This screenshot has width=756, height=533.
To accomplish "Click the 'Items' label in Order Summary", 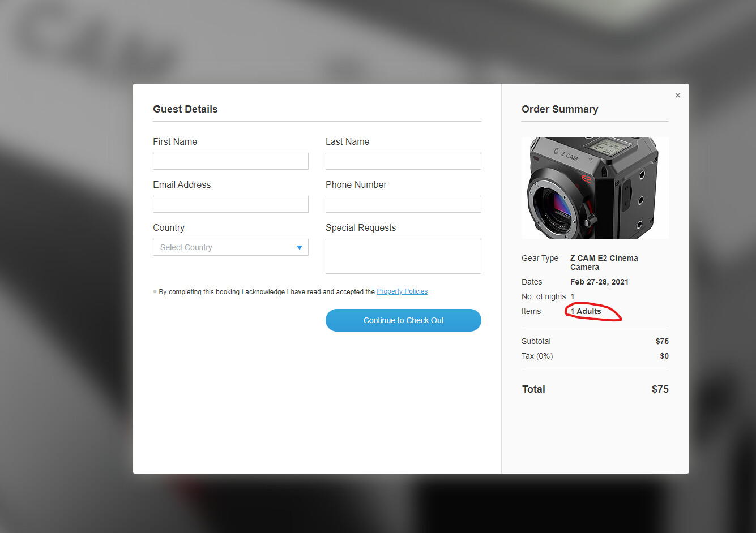I will (531, 311).
